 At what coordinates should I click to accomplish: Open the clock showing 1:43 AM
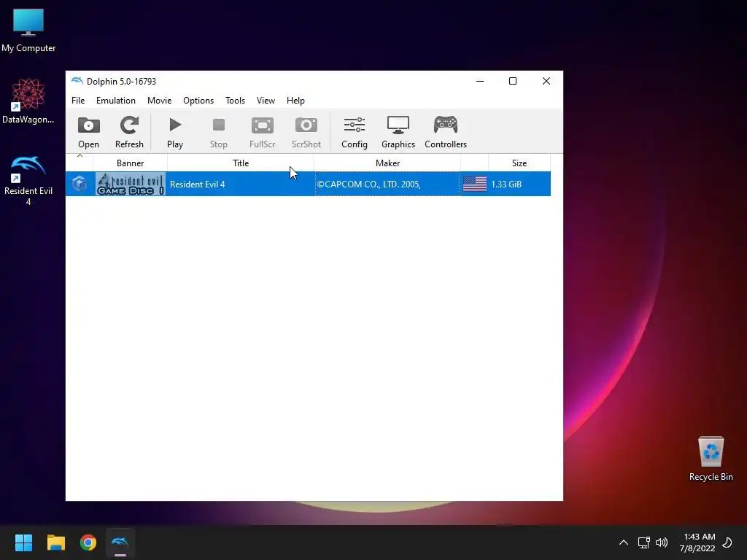point(697,542)
